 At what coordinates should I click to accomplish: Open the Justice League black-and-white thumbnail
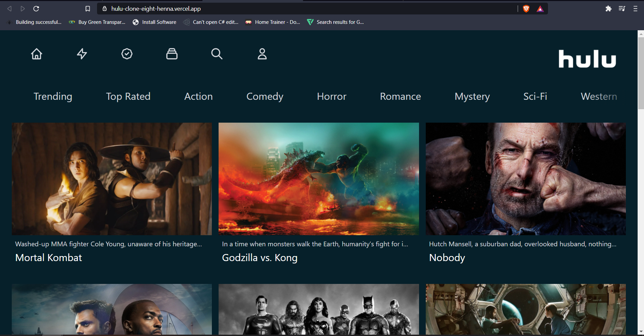point(319,309)
